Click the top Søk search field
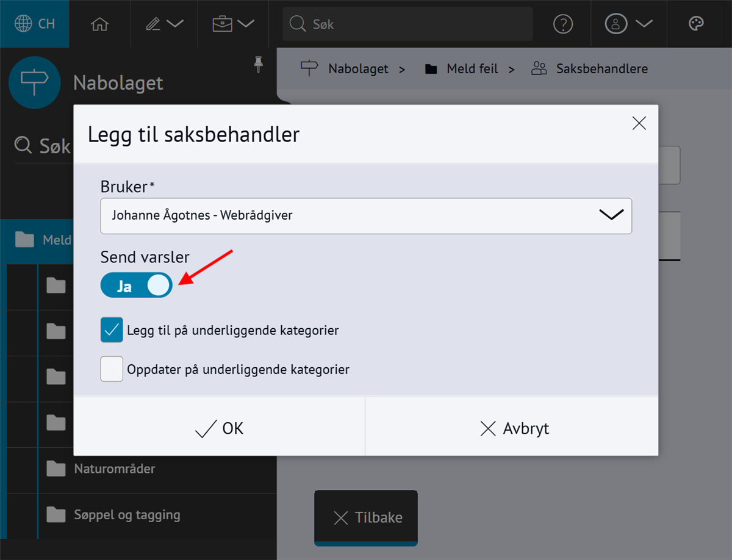732x560 pixels. [407, 24]
